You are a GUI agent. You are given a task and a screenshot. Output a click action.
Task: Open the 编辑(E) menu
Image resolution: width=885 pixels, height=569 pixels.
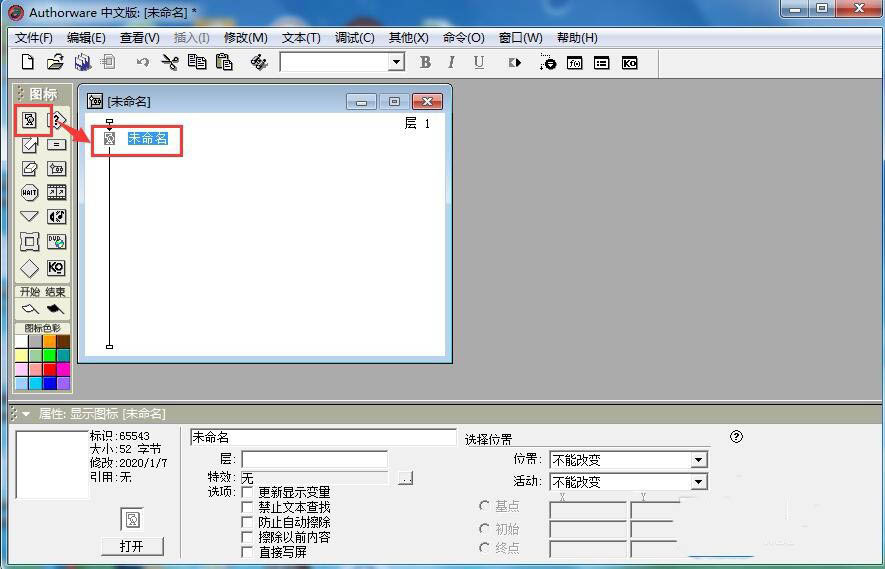tap(86, 38)
